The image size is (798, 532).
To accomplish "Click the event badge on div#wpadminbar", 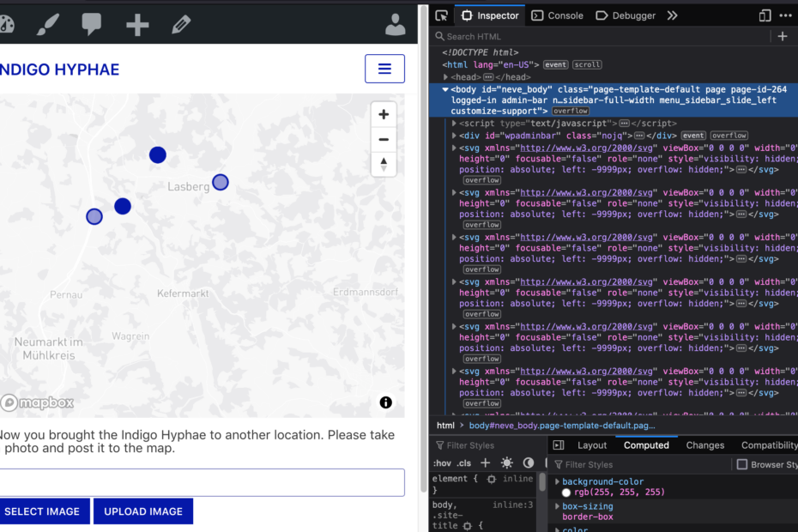I will click(693, 136).
